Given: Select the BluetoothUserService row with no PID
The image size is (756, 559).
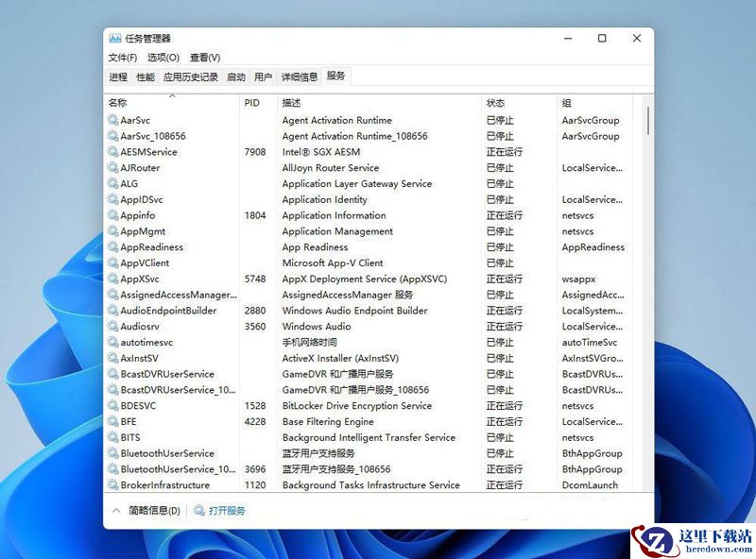Looking at the screenshot, I should pyautogui.click(x=369, y=453).
